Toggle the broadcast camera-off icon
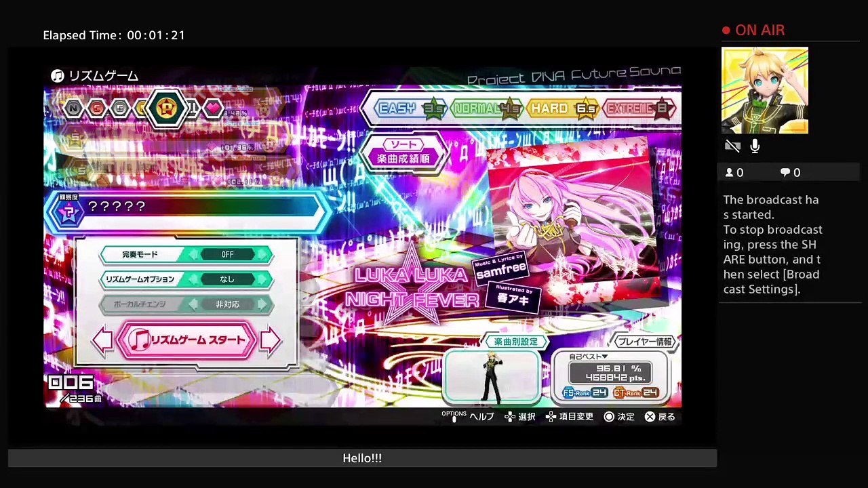The height and width of the screenshot is (488, 868). tap(732, 146)
